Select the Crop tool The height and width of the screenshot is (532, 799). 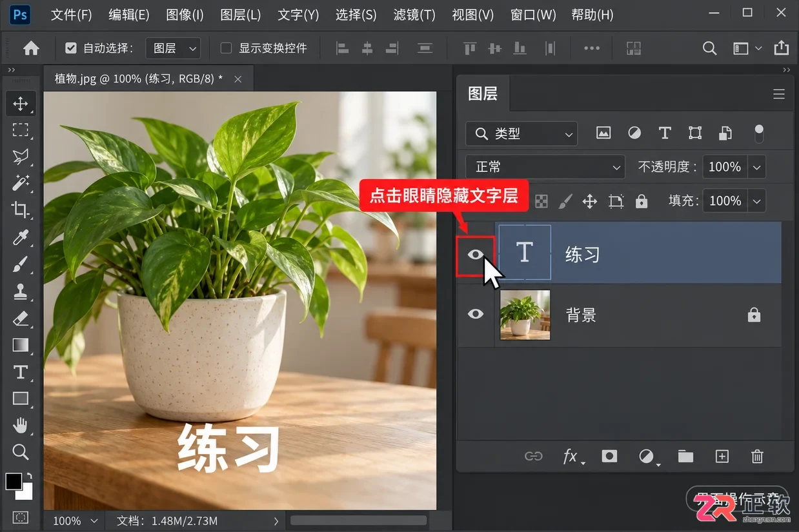(21, 210)
